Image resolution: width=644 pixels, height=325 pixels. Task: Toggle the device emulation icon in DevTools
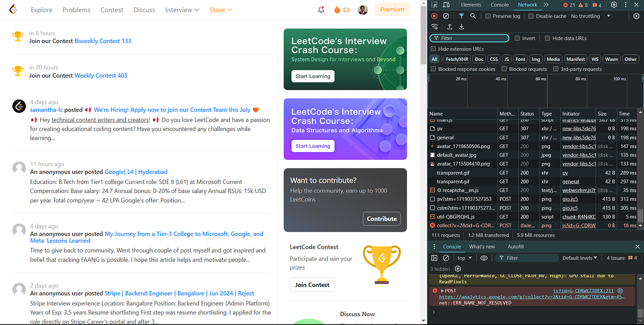pos(446,5)
